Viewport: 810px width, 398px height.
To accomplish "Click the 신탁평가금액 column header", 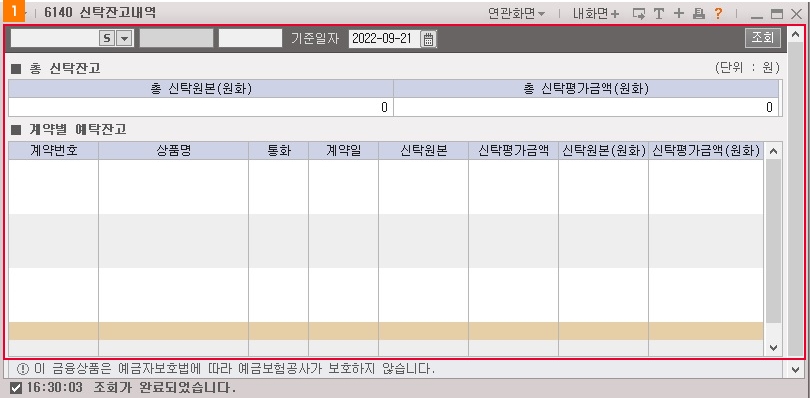I will [x=513, y=150].
